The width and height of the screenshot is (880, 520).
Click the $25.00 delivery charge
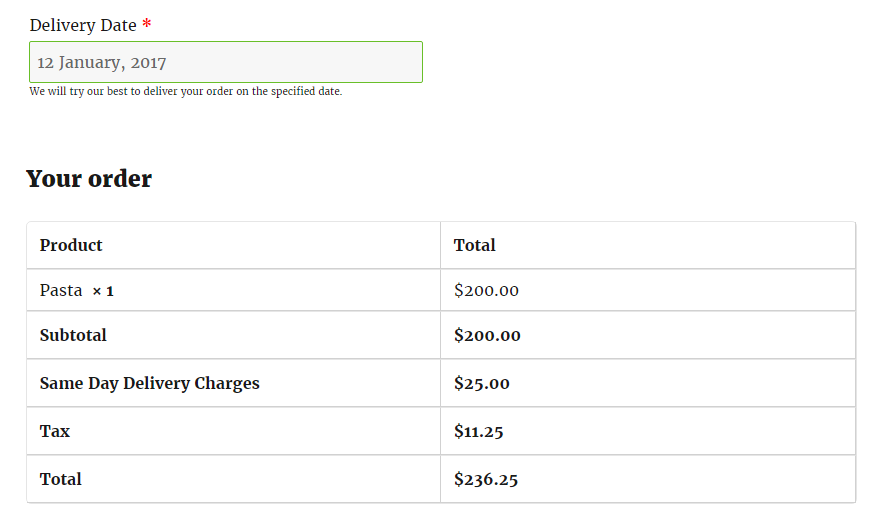482,383
